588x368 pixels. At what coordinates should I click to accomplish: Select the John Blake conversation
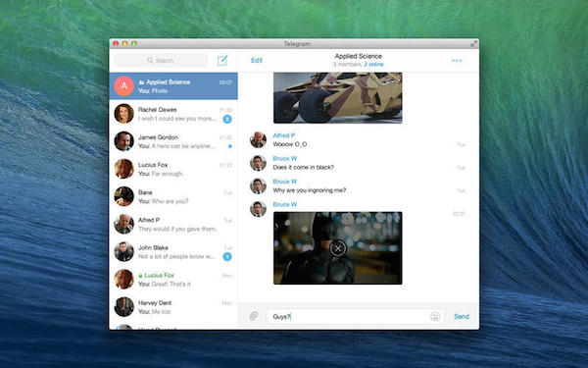click(x=173, y=251)
